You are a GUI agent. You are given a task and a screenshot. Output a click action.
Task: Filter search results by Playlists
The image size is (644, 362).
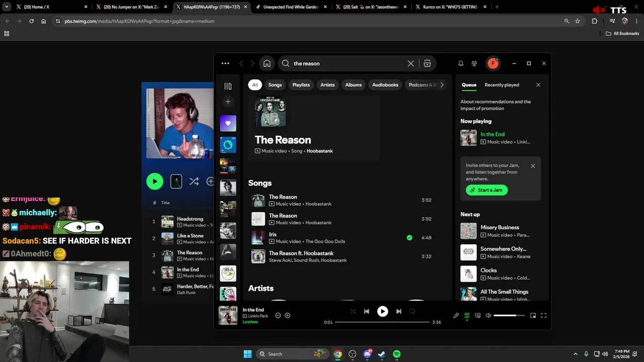pyautogui.click(x=301, y=85)
